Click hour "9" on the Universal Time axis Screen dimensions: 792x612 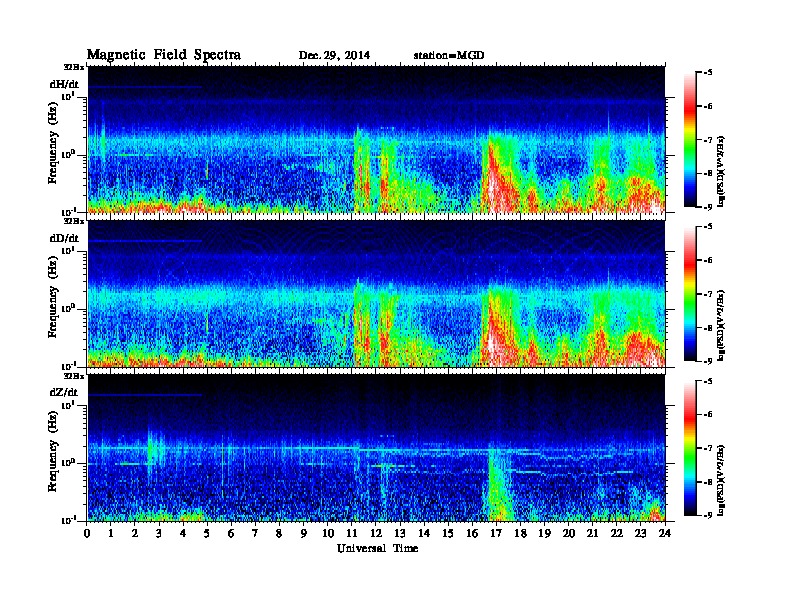pos(304,534)
